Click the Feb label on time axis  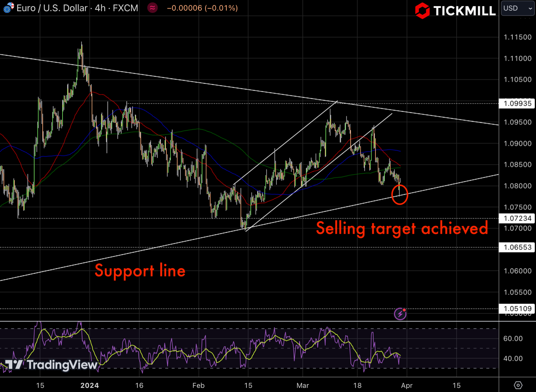(198, 385)
